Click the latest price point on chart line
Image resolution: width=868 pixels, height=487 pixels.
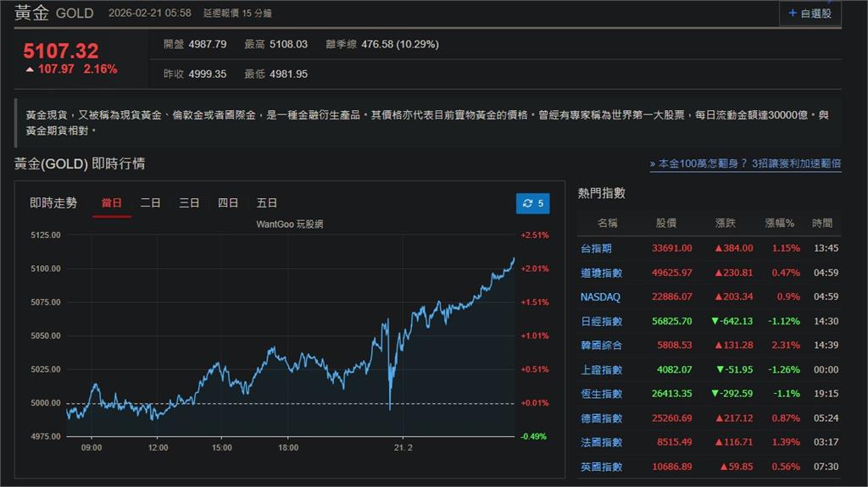click(x=514, y=259)
